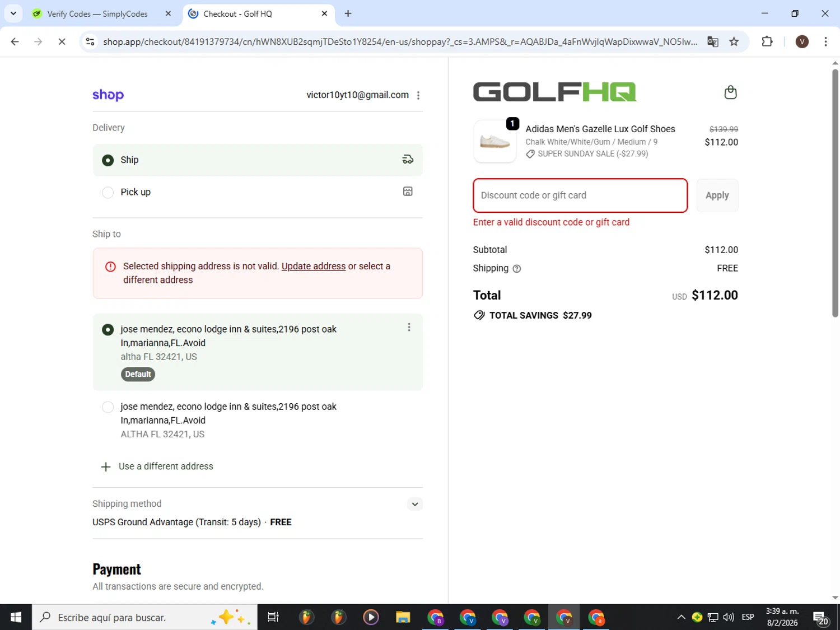840x630 pixels.
Task: Click the Adidas golf shoe product thumbnail
Action: click(495, 142)
